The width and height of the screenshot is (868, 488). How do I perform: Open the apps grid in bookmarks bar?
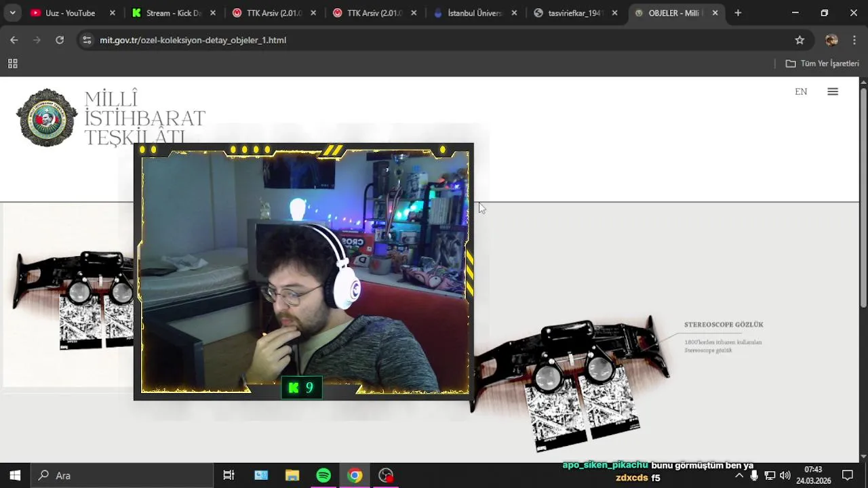coord(12,64)
